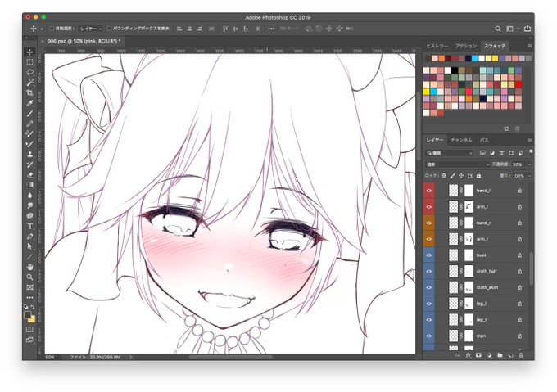Click the align top edges icon
Screen dimensions: 557x392
(225, 29)
